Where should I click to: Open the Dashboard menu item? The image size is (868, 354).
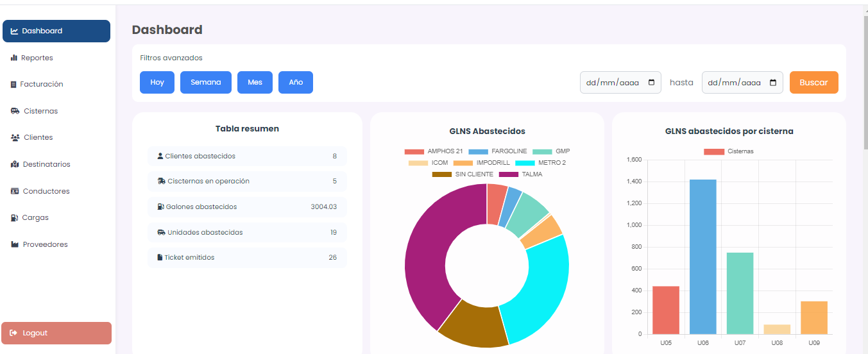pos(56,31)
